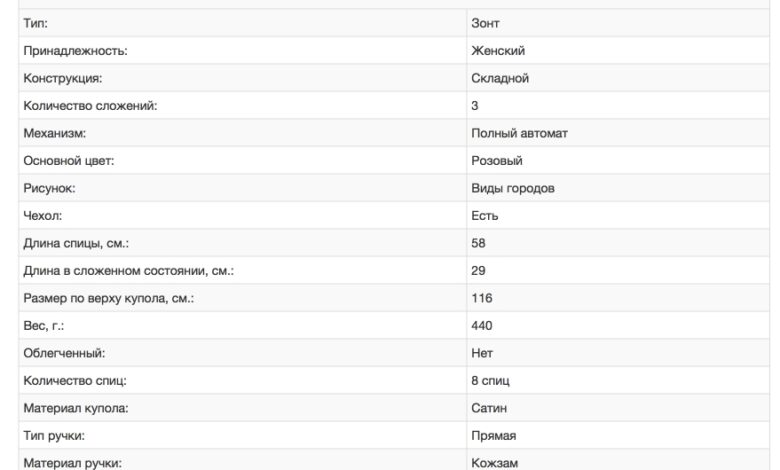Click the 'Кожзам' handle material value
780x470 pixels.
click(495, 463)
